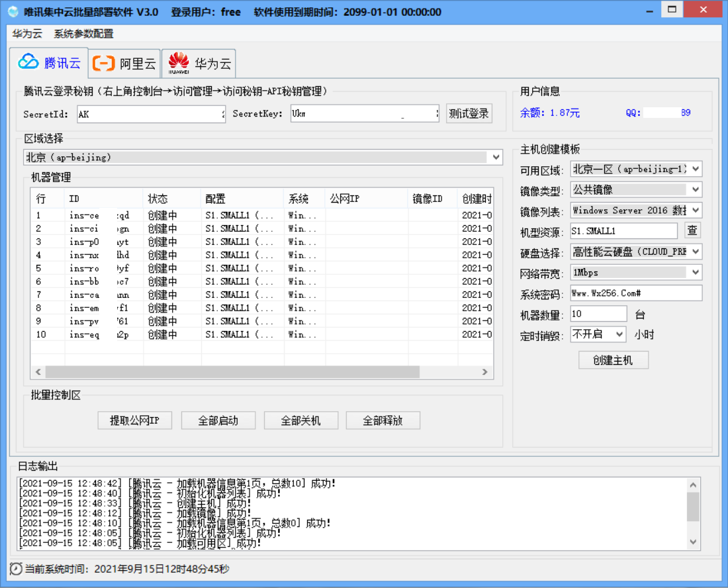Switch to the 腾讯云 tab
The image size is (728, 588).
[49, 63]
